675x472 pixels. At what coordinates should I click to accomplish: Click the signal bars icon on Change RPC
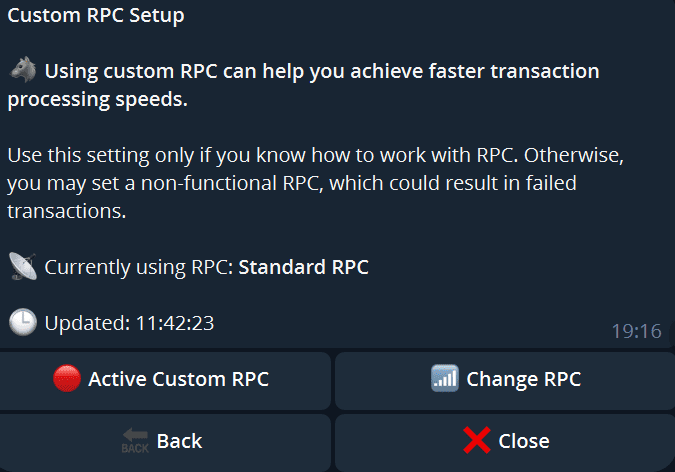click(445, 378)
